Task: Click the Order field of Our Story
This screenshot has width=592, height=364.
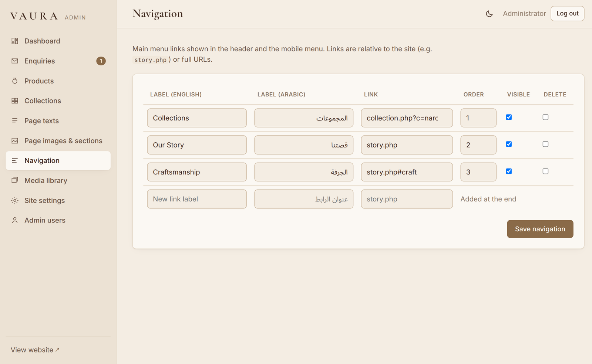Action: tap(478, 145)
